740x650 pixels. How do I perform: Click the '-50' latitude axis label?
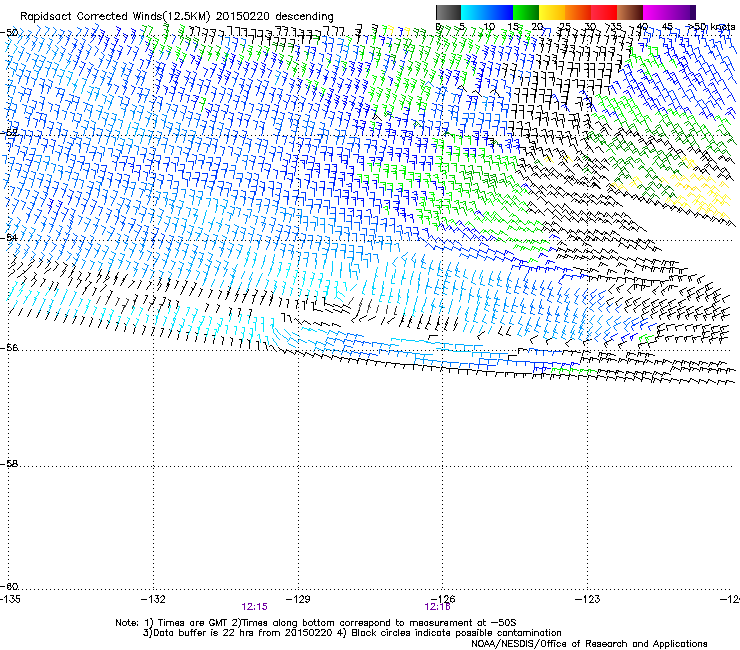(x=9, y=33)
